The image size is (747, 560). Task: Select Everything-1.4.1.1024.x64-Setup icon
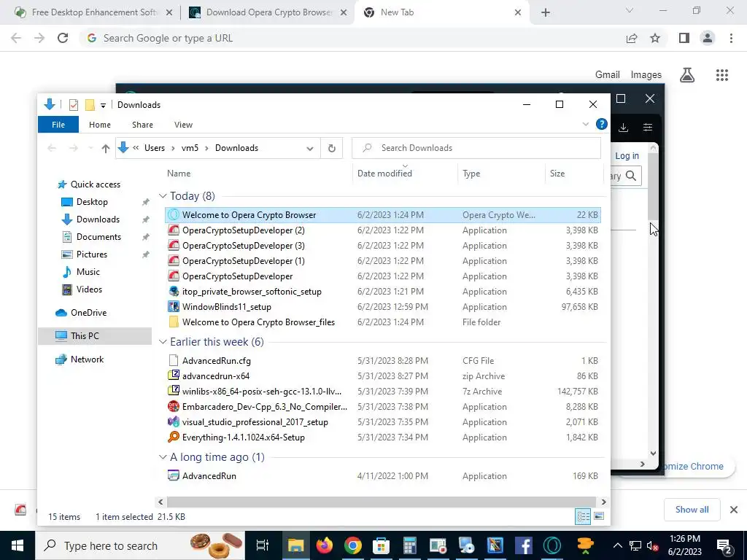174,437
